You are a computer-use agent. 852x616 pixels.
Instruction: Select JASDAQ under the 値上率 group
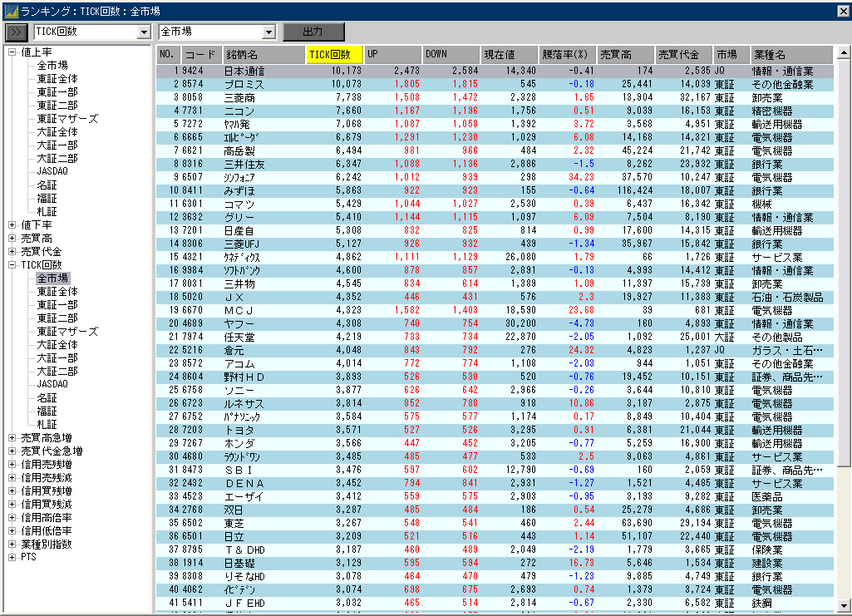coord(52,171)
